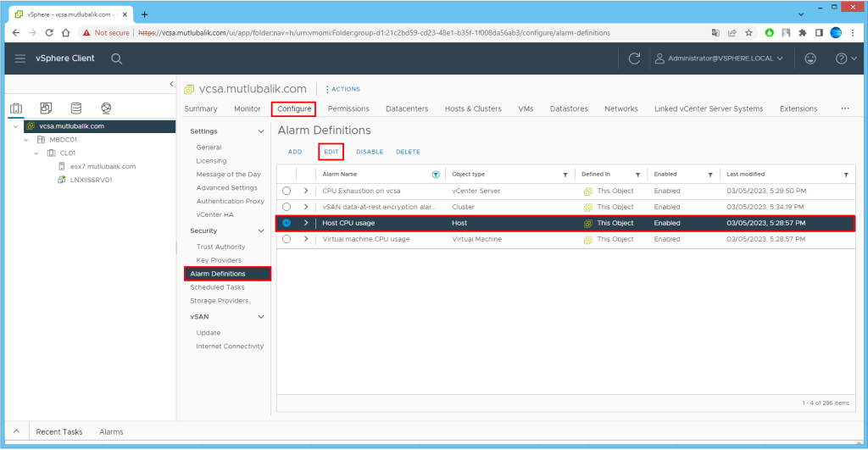Collapse the Settings section
The width and height of the screenshot is (868, 450).
click(261, 131)
